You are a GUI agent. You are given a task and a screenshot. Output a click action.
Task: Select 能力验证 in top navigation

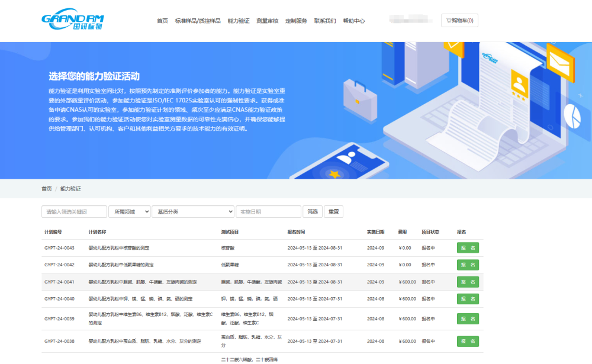click(239, 21)
